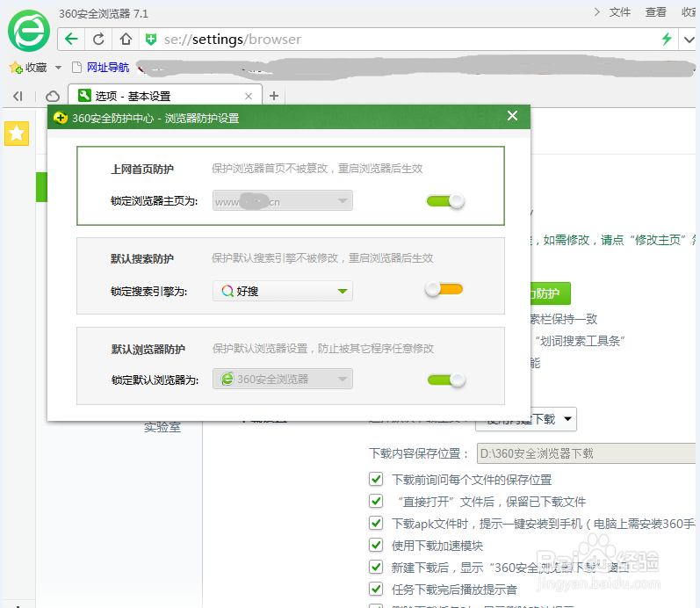This screenshot has width=700, height=608.
Task: Open the 好搜 search engine dropdown
Action: 283,291
